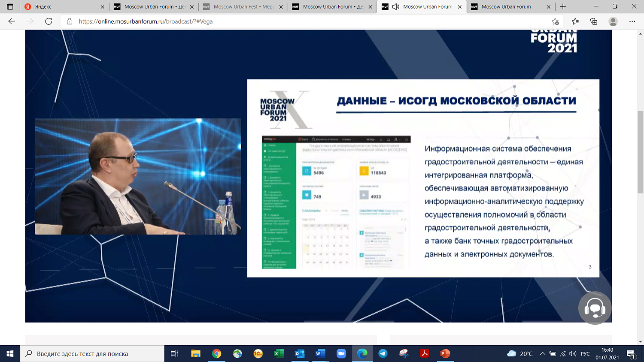The image size is (644, 362).
Task: Select Карта in the ИСОГД top menu
Action: [304, 139]
